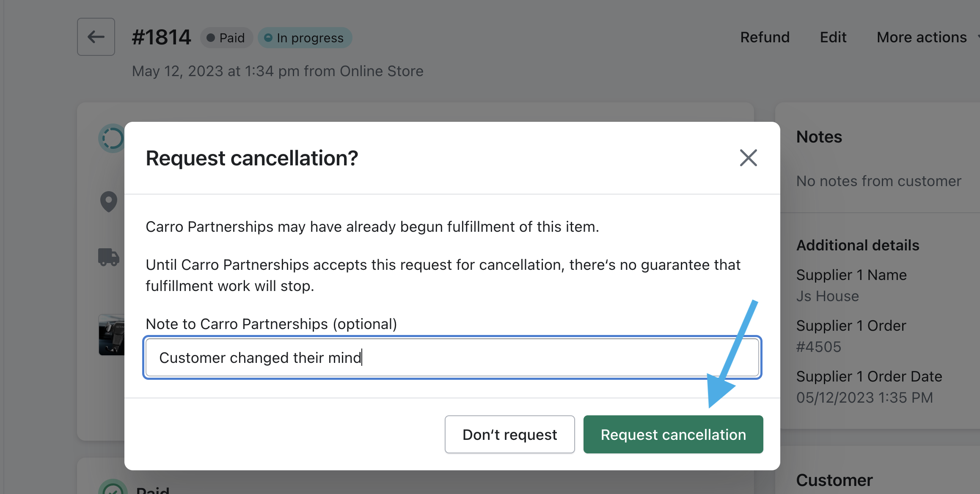This screenshot has height=494, width=980.
Task: Click the delivery truck icon
Action: 109,257
